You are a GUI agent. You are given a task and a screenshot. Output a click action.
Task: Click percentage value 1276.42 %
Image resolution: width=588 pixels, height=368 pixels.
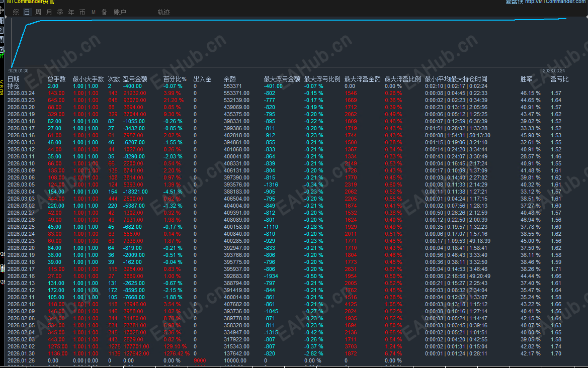[177, 354]
